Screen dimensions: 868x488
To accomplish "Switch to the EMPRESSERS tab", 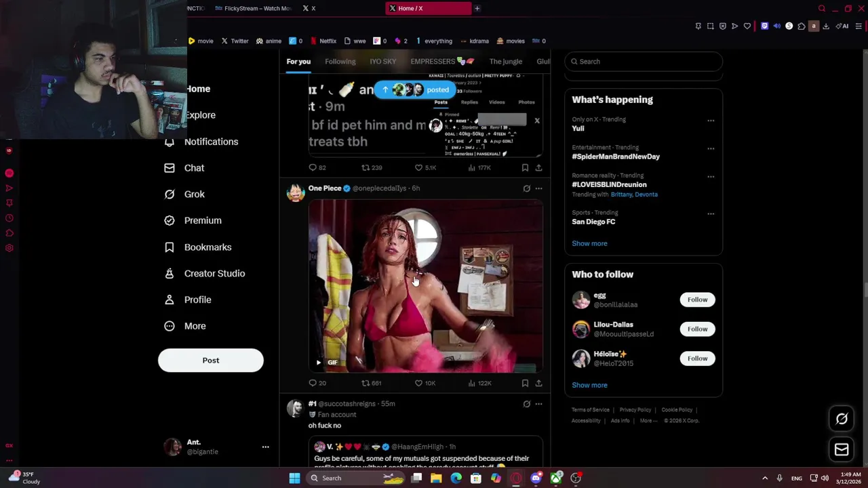I will coord(442,62).
